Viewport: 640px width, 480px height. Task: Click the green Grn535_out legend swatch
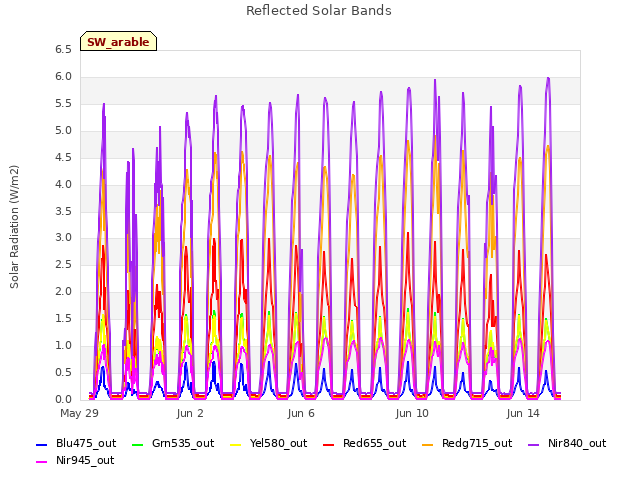pos(138,444)
